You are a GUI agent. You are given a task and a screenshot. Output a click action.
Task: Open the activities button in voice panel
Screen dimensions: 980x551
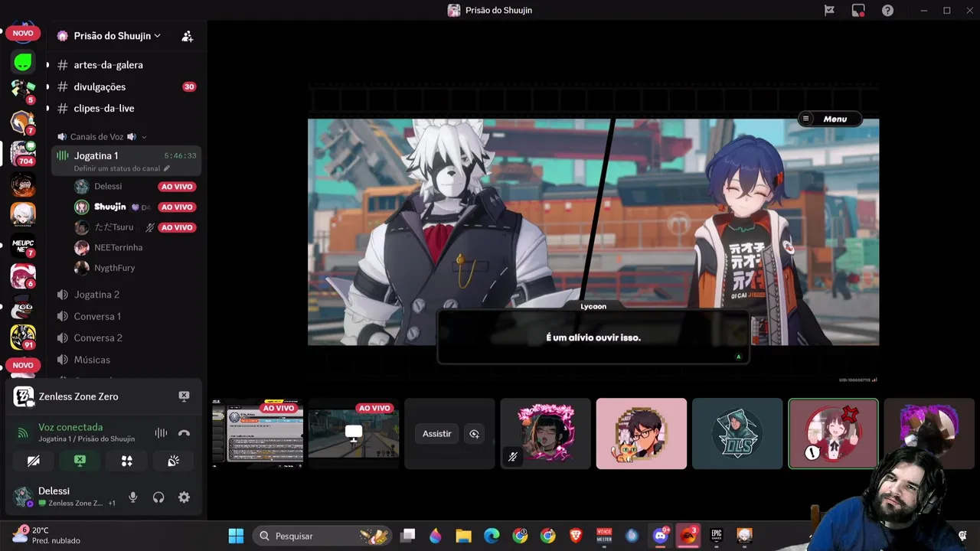pos(127,461)
